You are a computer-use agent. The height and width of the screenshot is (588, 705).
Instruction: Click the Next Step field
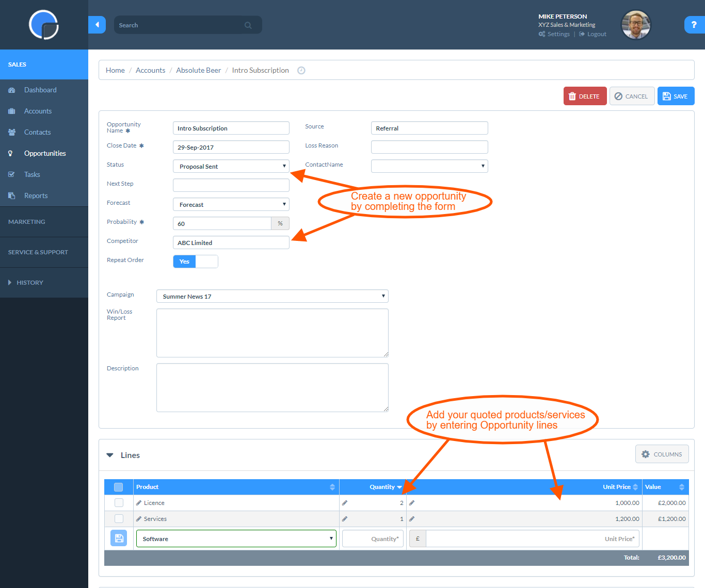(x=231, y=185)
